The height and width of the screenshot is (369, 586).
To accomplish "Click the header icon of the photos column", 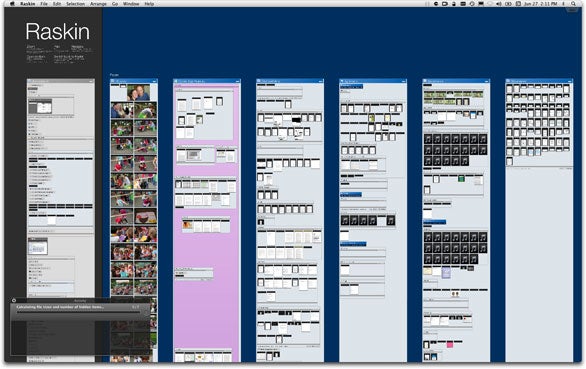I will click(x=112, y=81).
